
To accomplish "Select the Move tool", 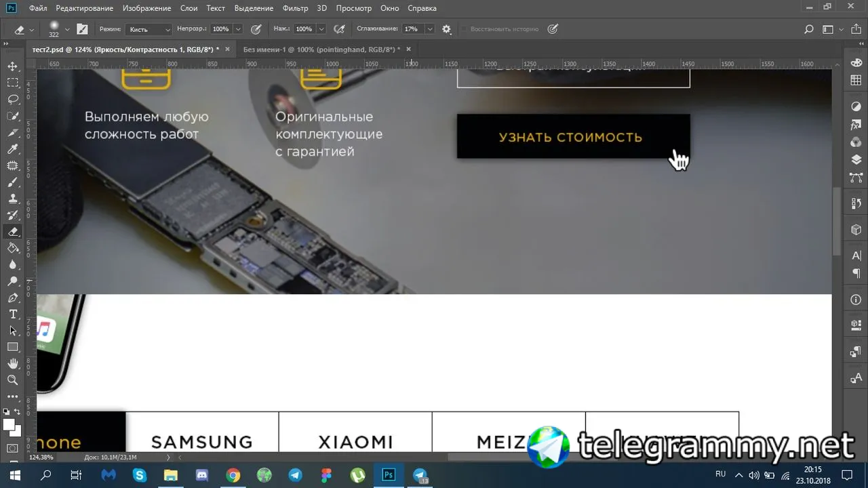I will [x=12, y=66].
